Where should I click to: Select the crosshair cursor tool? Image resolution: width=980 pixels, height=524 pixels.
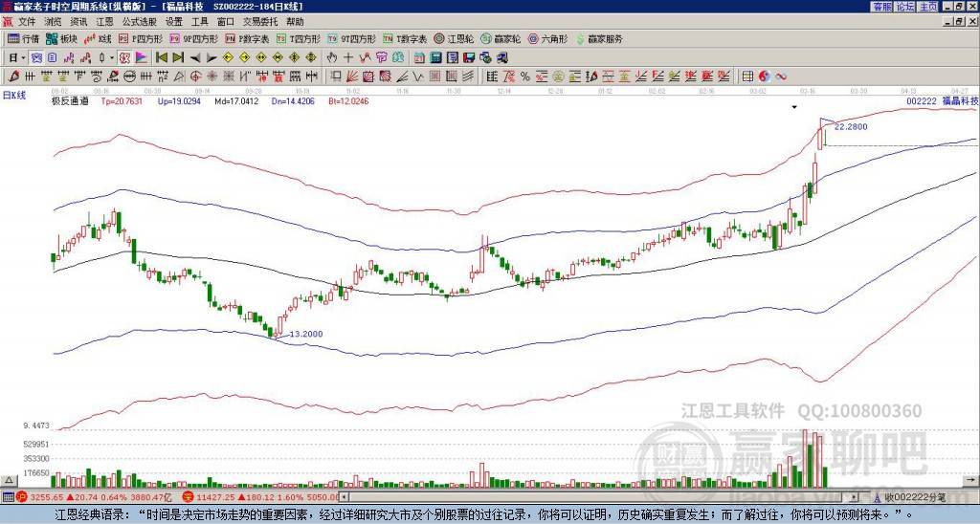click(348, 58)
